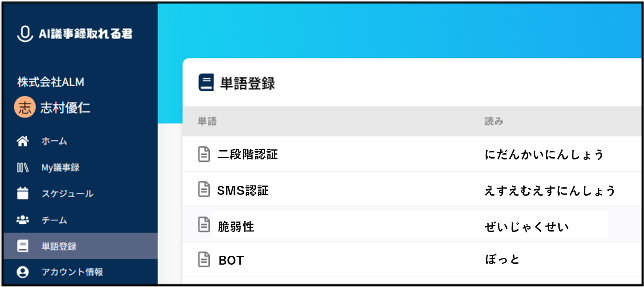Select the 二段階認証 word entry

(x=248, y=154)
